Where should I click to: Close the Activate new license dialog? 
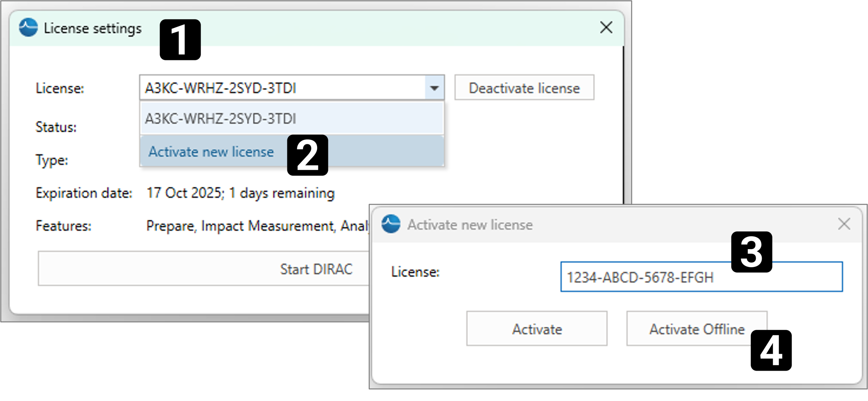844,224
